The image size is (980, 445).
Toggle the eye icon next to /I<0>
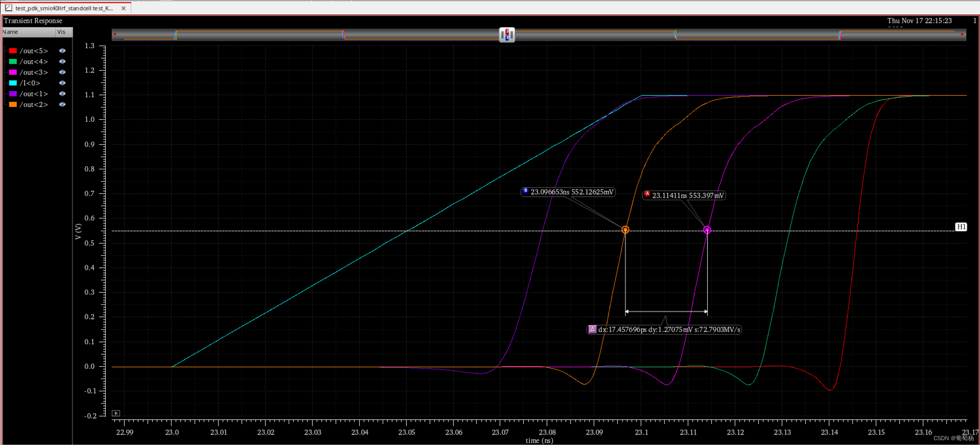pos(62,83)
